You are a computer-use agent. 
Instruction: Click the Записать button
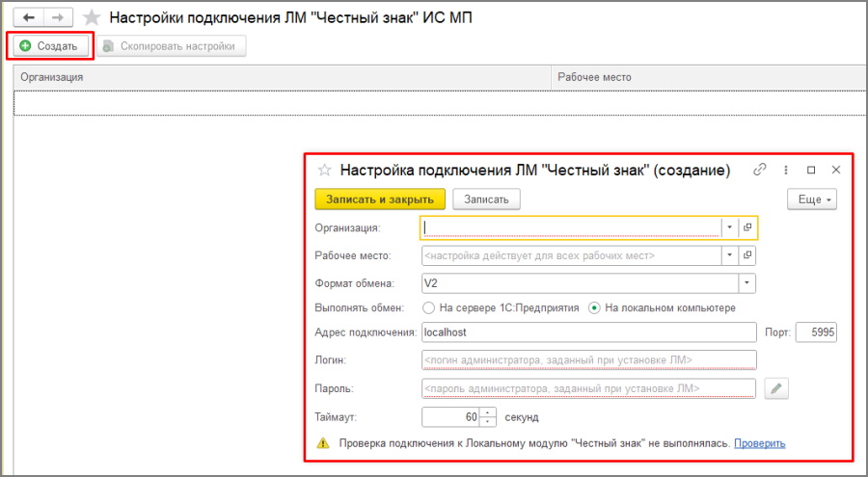(x=486, y=199)
